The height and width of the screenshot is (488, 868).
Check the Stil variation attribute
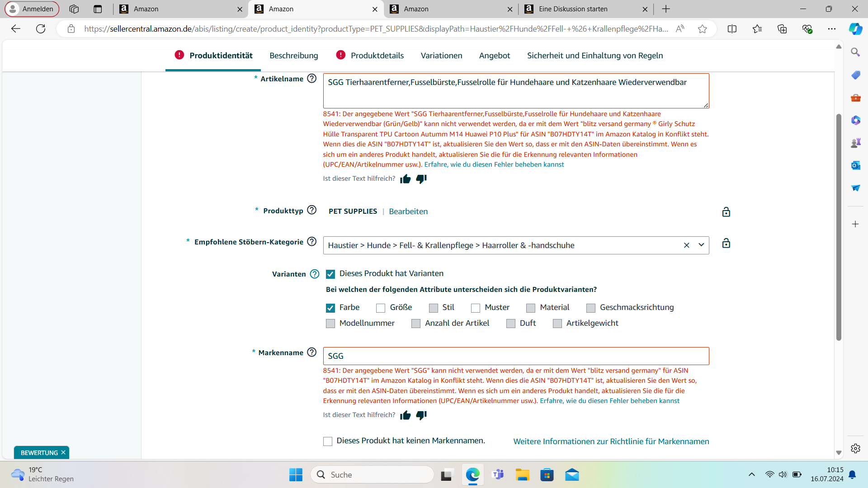pos(434,308)
